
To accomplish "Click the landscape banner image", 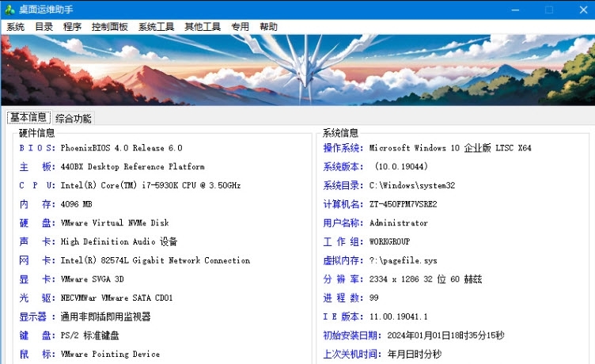I will click(x=297, y=70).
